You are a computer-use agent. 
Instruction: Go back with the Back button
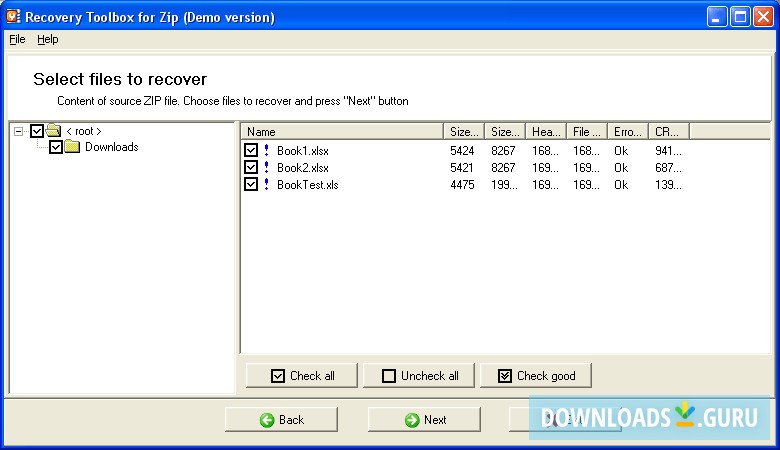(281, 420)
